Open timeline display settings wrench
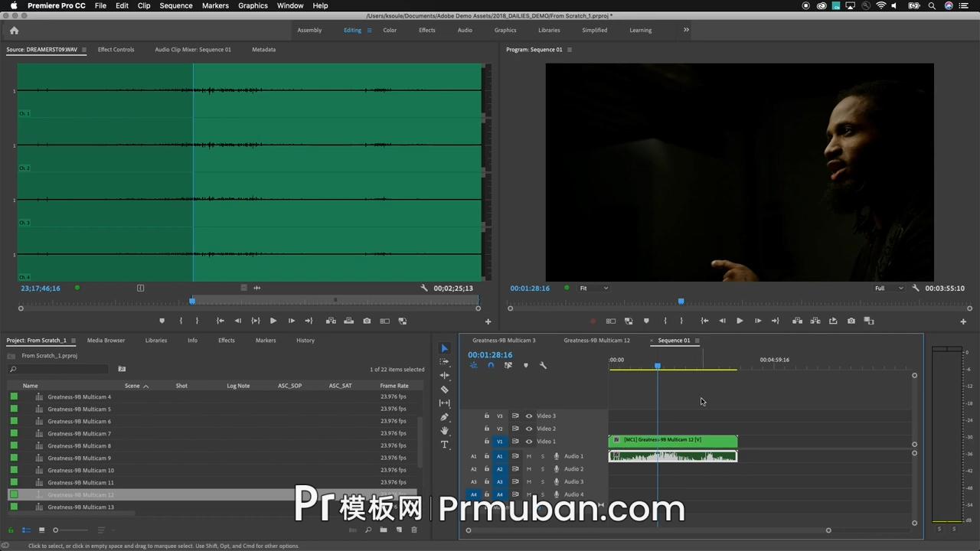Screen dimensions: 980x551 [543, 366]
